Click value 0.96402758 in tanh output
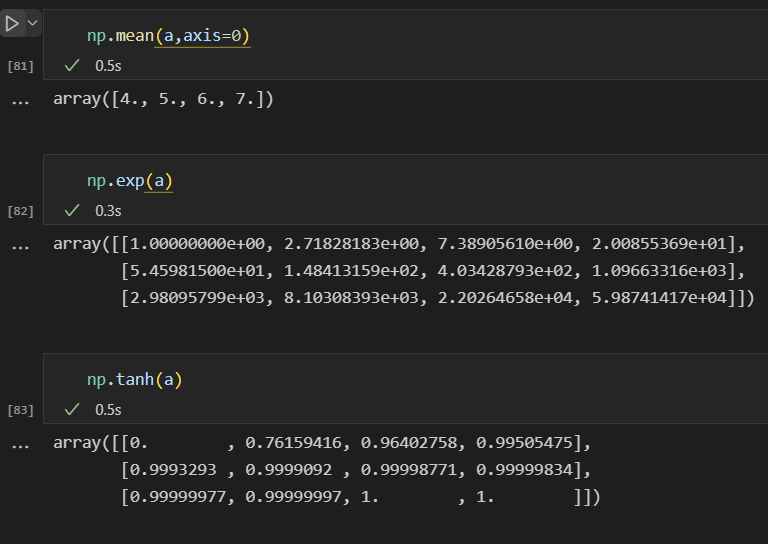Viewport: 768px width, 544px height. (409, 443)
